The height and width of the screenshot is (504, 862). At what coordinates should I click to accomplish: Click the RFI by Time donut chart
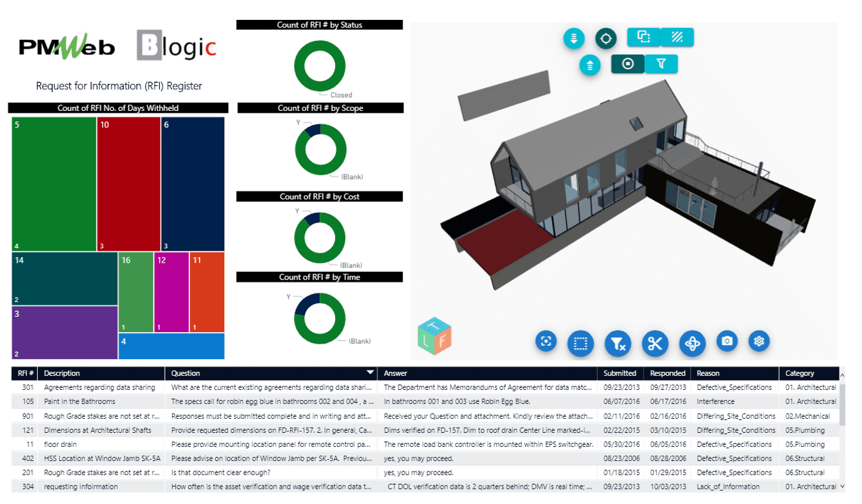pos(320,319)
